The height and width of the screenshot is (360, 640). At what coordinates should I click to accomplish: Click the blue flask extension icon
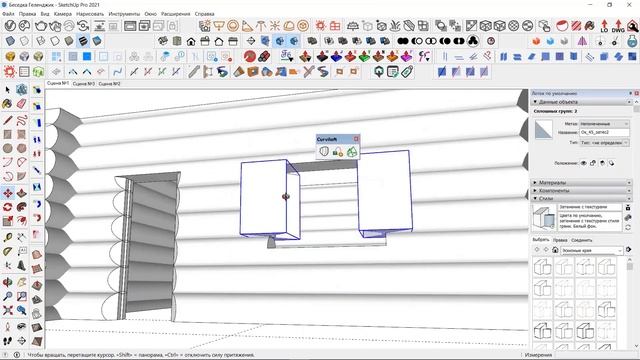632,41
